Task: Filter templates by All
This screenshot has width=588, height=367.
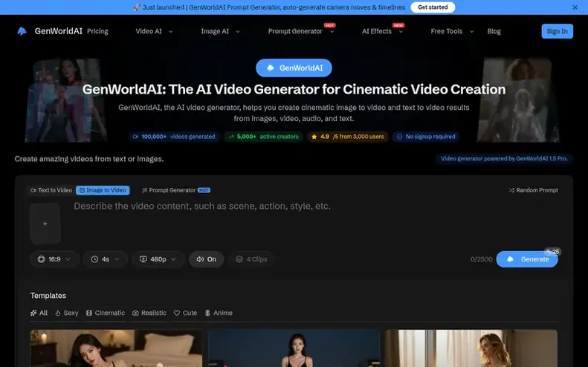Action: point(39,313)
